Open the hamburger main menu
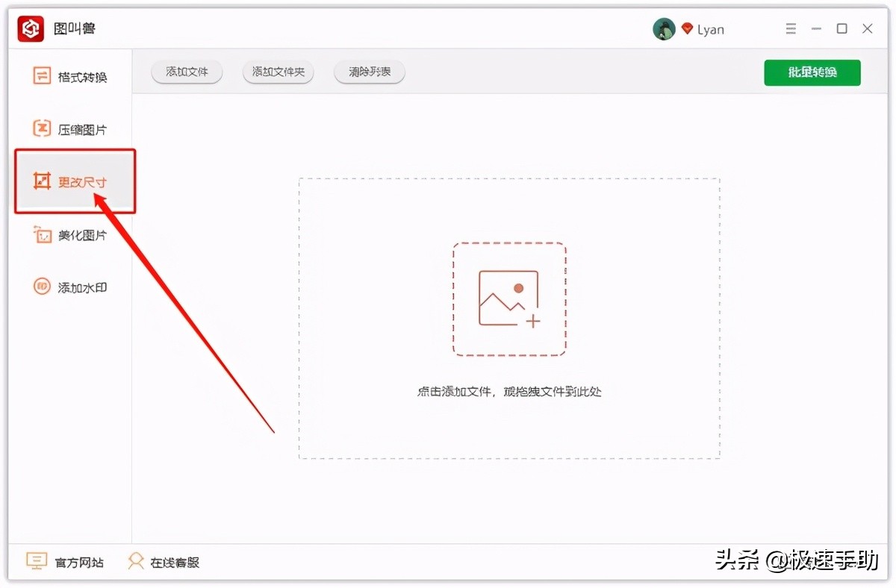Viewport: 896px width, 588px height. point(791,29)
